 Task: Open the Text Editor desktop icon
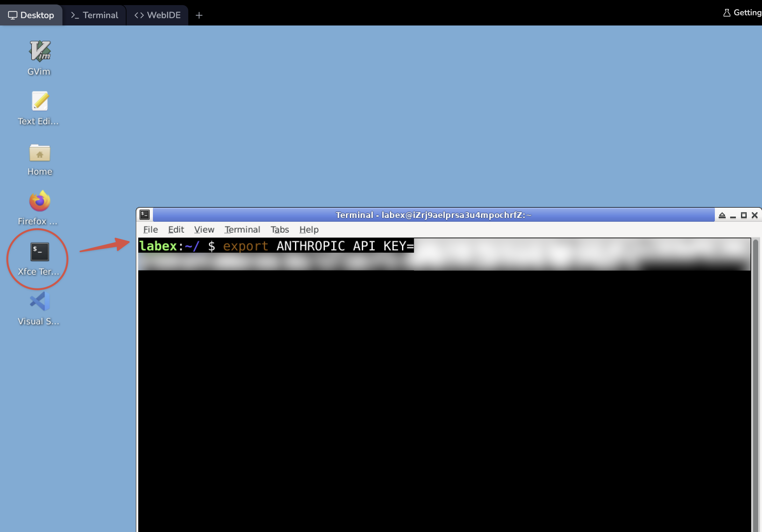pos(40,101)
